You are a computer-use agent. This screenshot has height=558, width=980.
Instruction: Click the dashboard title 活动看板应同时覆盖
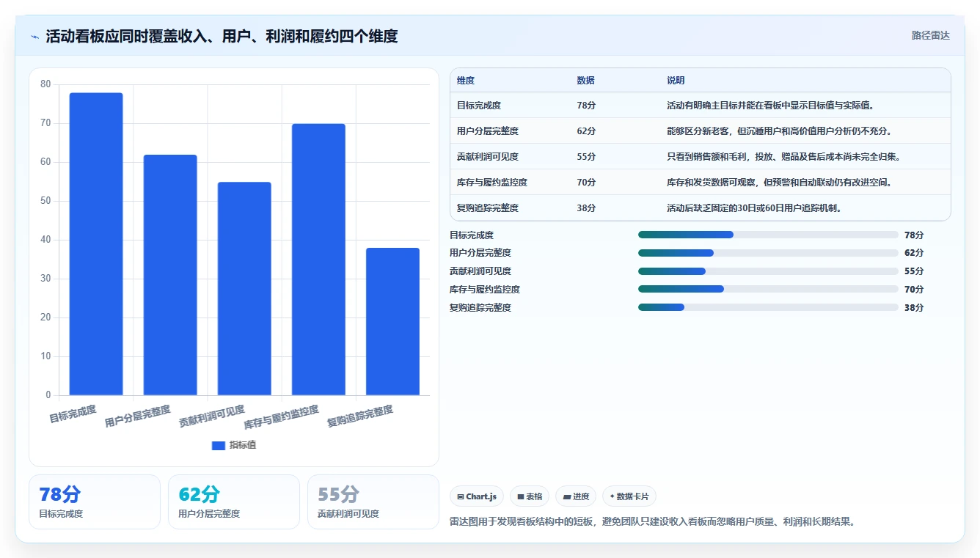point(222,36)
